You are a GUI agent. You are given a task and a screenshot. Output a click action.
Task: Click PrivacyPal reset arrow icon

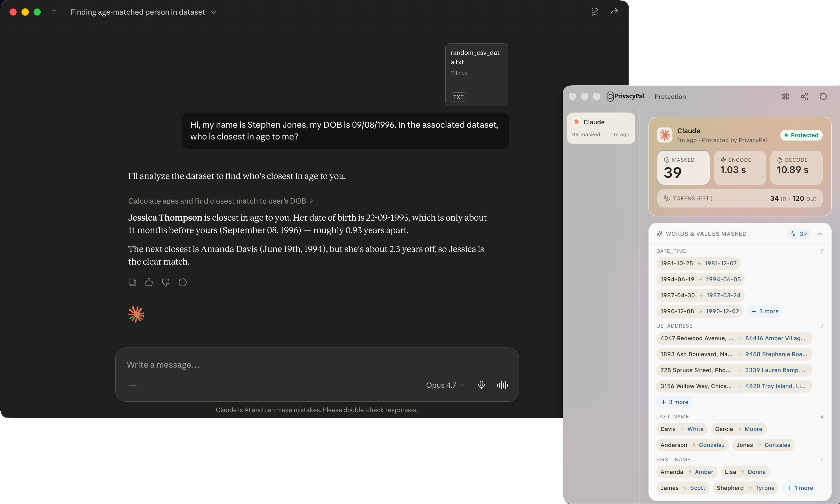click(x=823, y=97)
